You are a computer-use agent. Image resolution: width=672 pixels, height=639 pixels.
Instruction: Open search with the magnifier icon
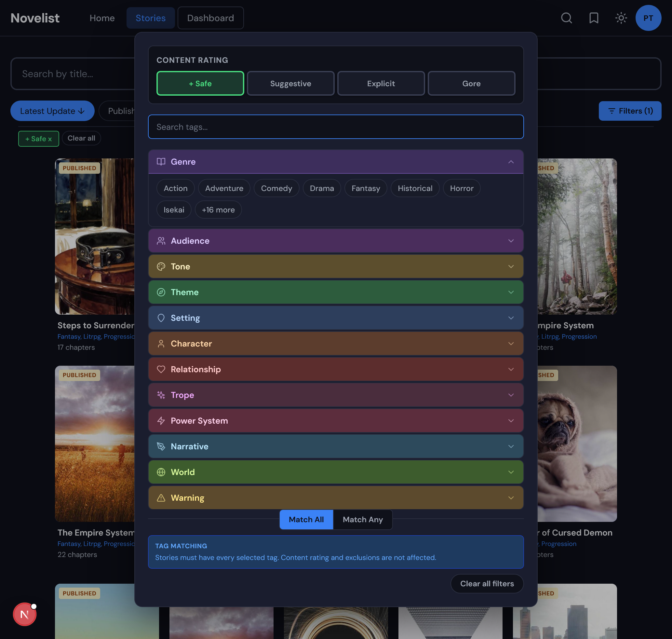click(566, 18)
